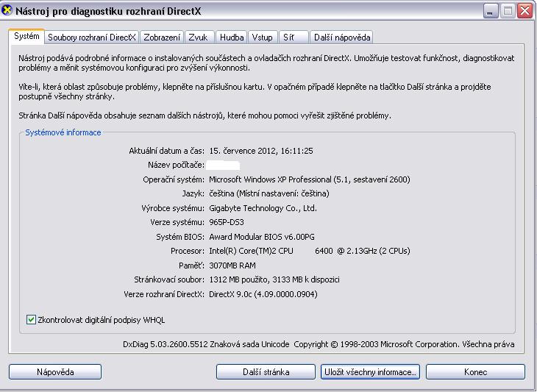
Task: Go to the Hudba tab
Action: [232, 38]
